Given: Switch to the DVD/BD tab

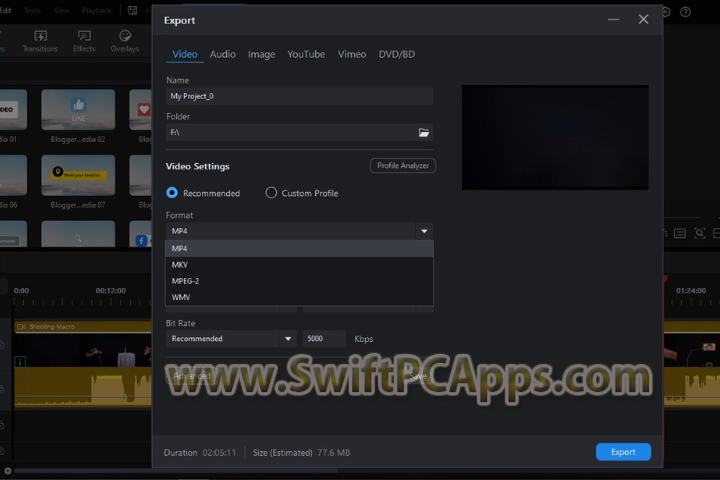Looking at the screenshot, I should click(397, 54).
